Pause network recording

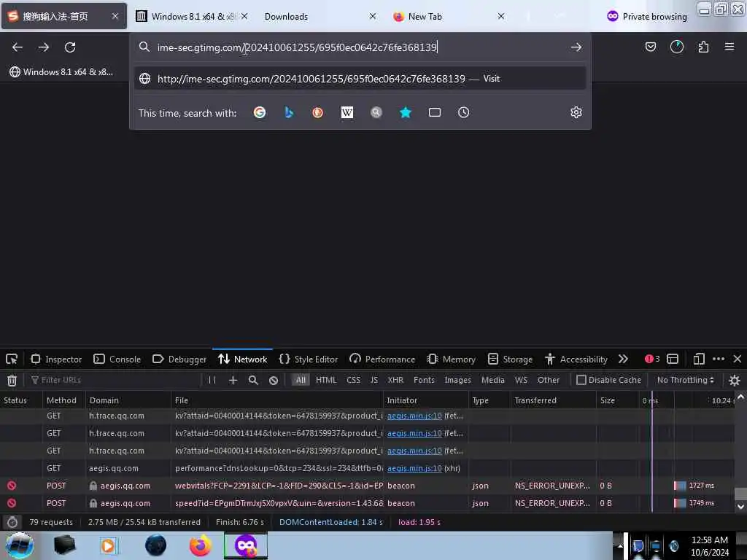point(212,380)
